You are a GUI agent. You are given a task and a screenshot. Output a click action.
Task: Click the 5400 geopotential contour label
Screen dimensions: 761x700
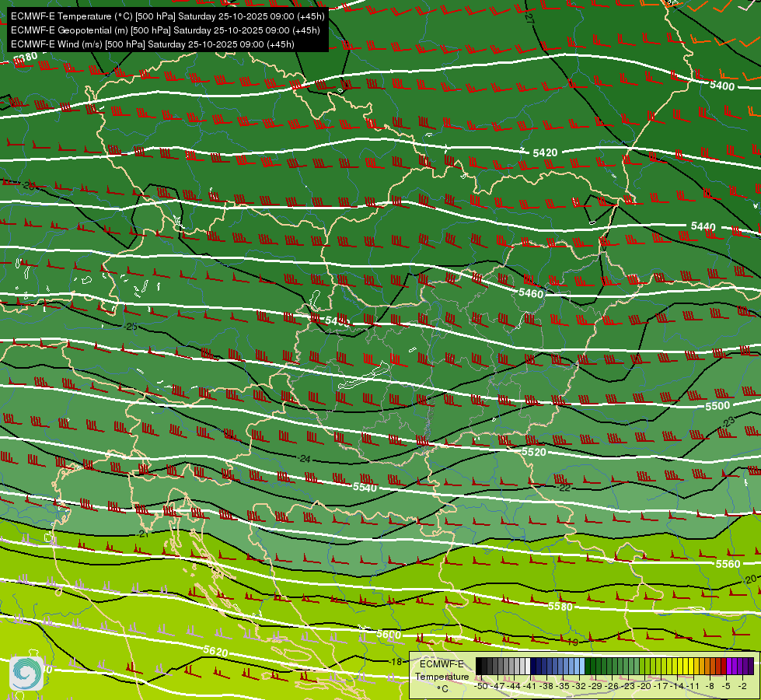click(x=722, y=86)
